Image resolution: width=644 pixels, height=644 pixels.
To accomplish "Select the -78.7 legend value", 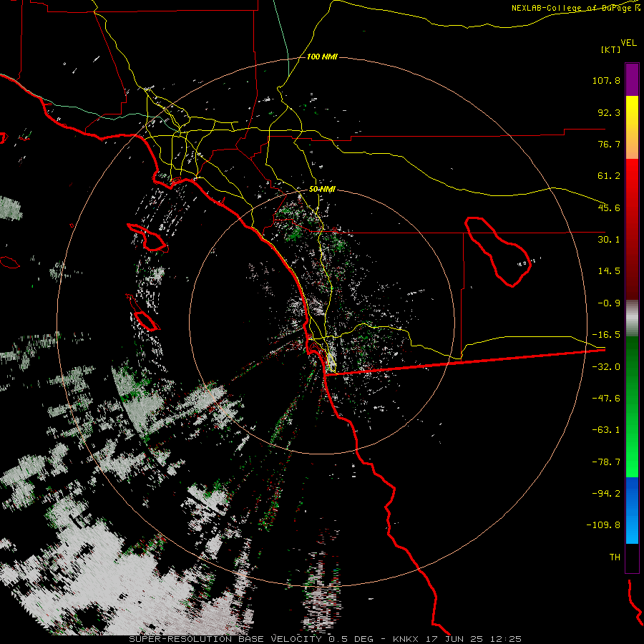I will pyautogui.click(x=606, y=462).
